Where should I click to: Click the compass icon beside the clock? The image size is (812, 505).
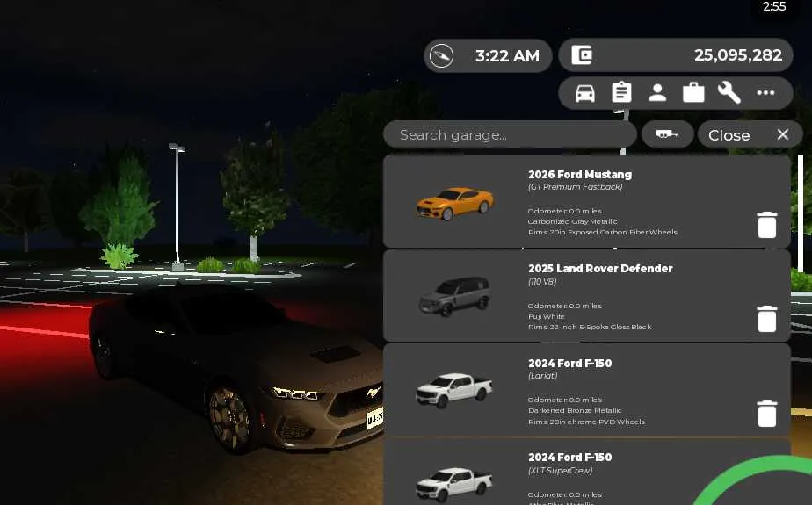click(x=441, y=56)
